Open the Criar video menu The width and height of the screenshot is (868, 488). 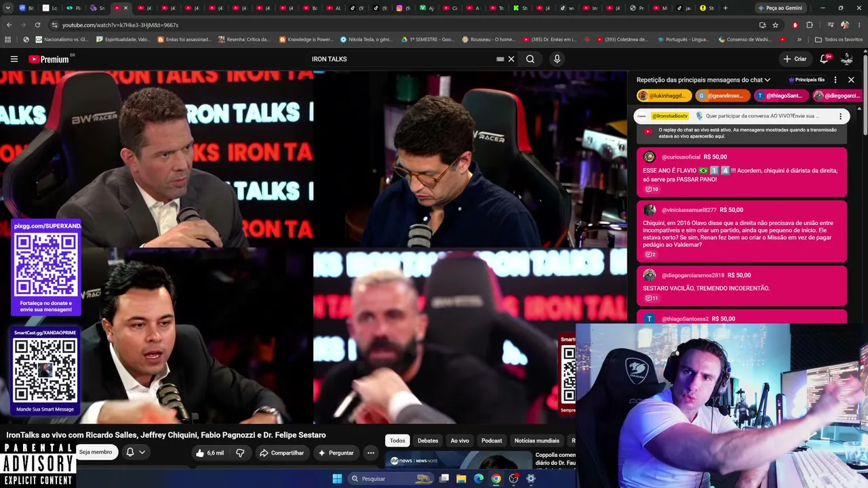click(795, 59)
